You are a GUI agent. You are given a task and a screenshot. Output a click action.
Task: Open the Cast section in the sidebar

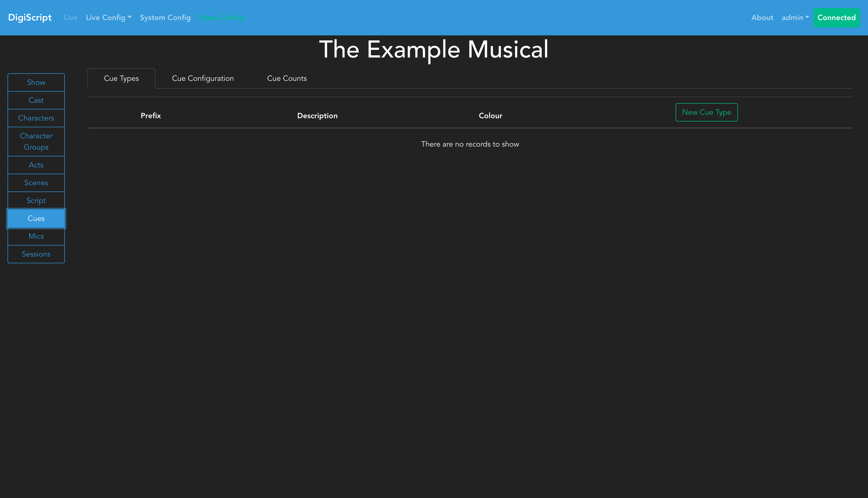tap(36, 100)
